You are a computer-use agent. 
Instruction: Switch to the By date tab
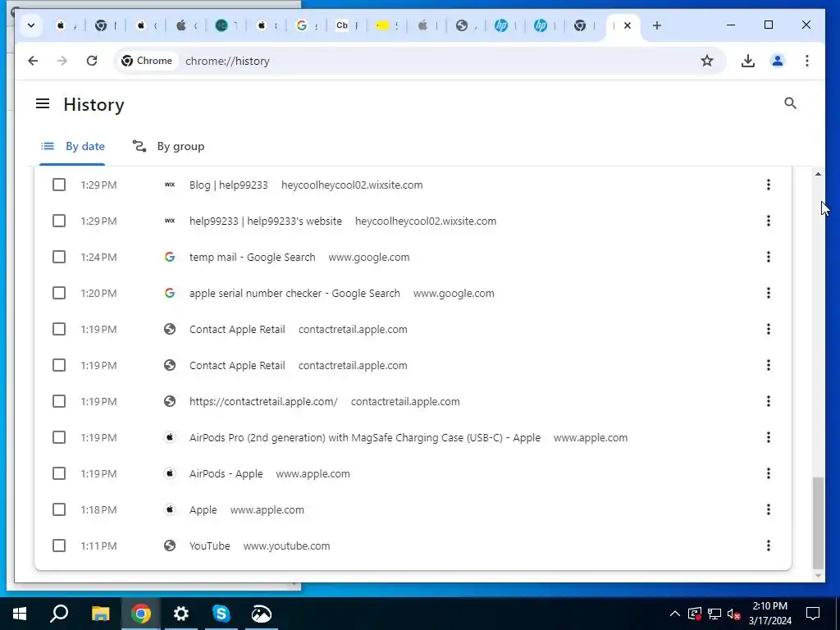pos(73,146)
